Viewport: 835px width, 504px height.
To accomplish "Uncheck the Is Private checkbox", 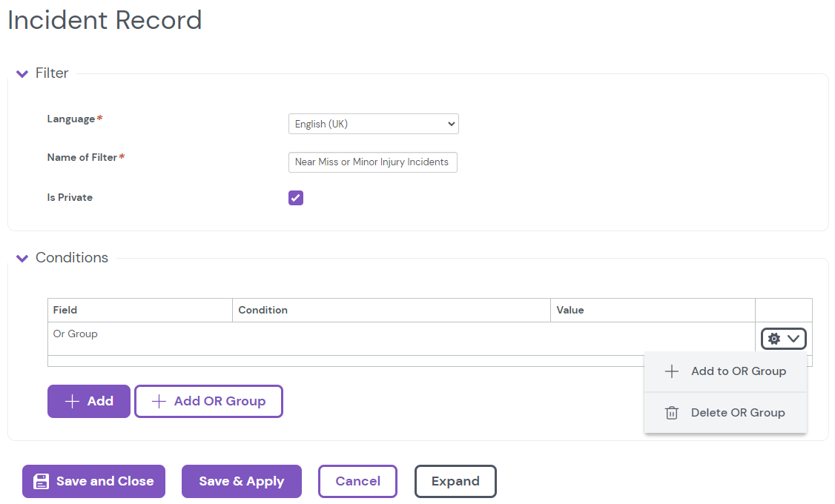I will [x=296, y=198].
